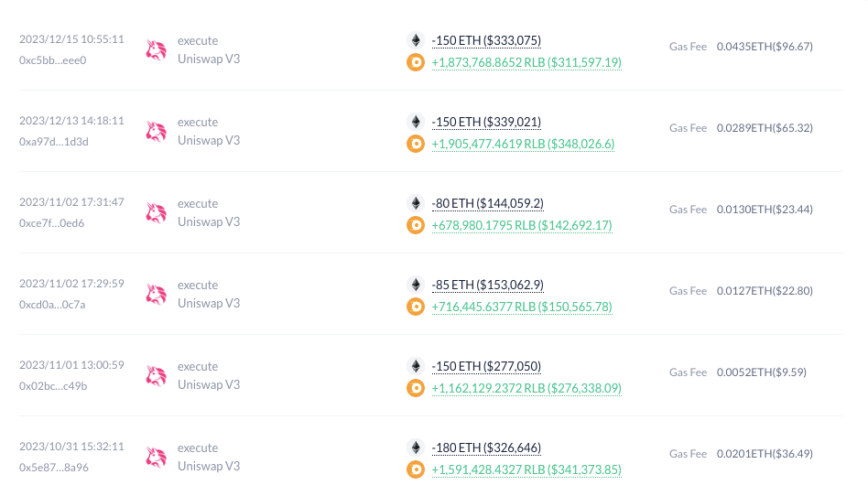Click the ETH icon beside -180 ETH
This screenshot has height=496, width=868.
[416, 447]
